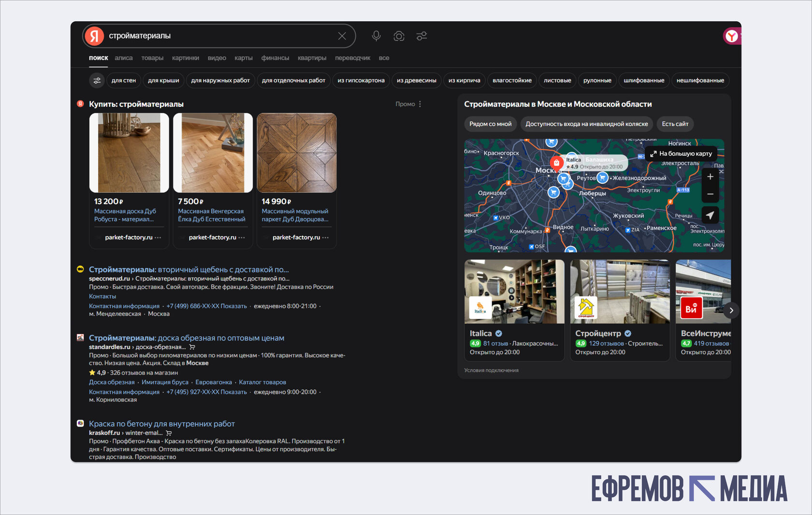Switch to the товары tab
Screen dimensions: 812x515
[x=152, y=58]
